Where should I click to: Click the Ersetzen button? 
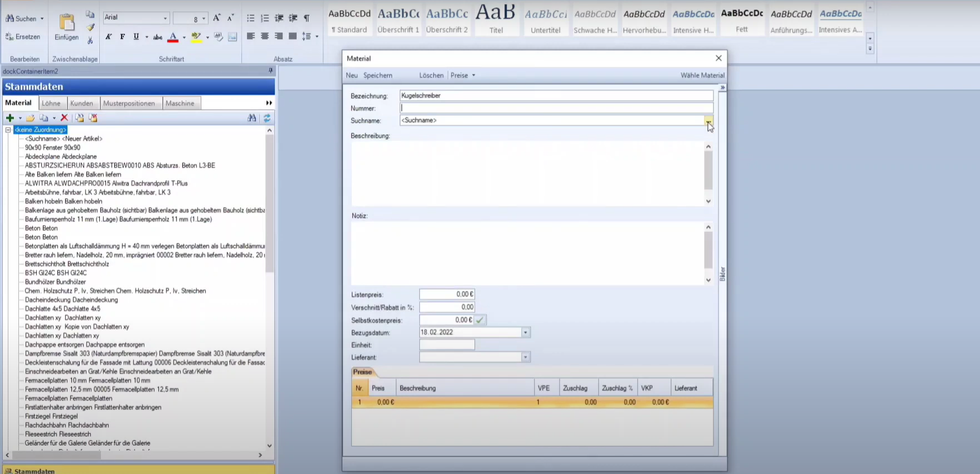tap(23, 37)
